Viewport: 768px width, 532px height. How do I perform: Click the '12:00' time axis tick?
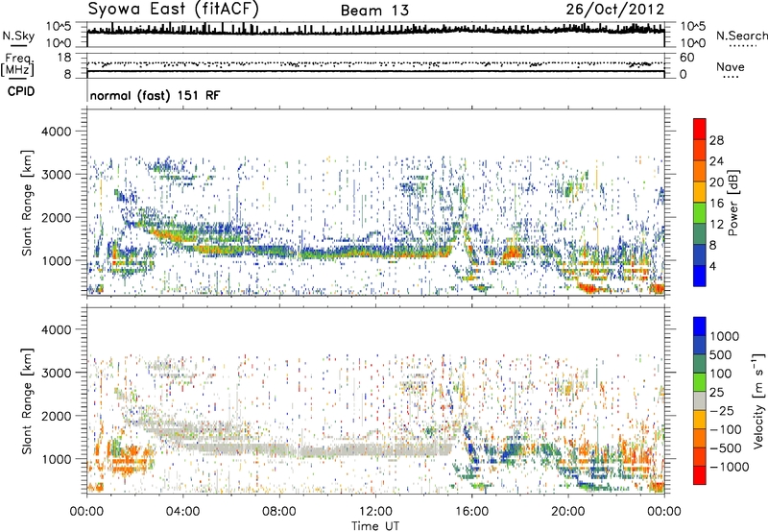(375, 512)
